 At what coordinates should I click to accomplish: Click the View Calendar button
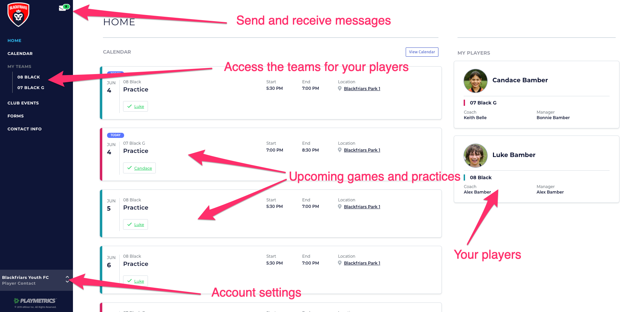(x=422, y=52)
